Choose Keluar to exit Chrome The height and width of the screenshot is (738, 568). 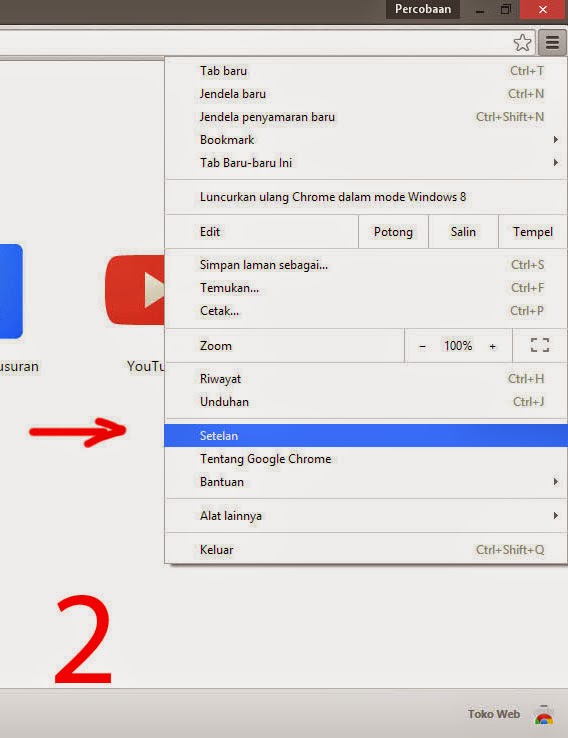(366, 550)
